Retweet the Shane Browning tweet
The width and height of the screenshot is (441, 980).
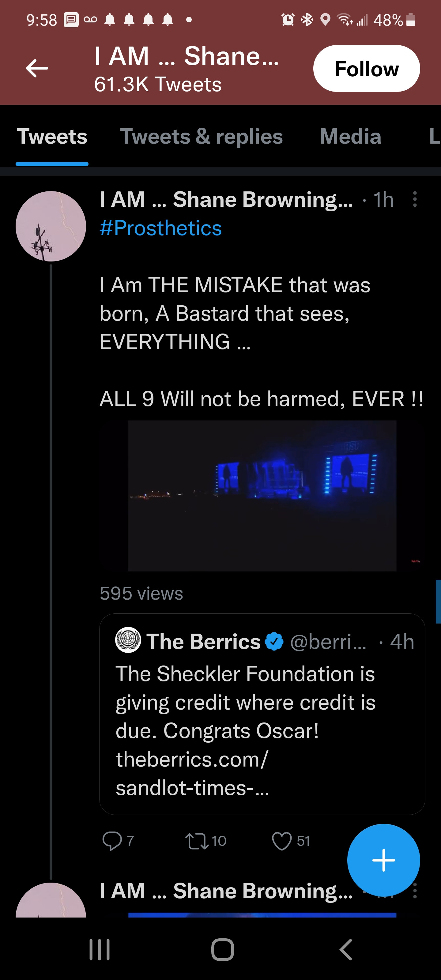pos(197,840)
